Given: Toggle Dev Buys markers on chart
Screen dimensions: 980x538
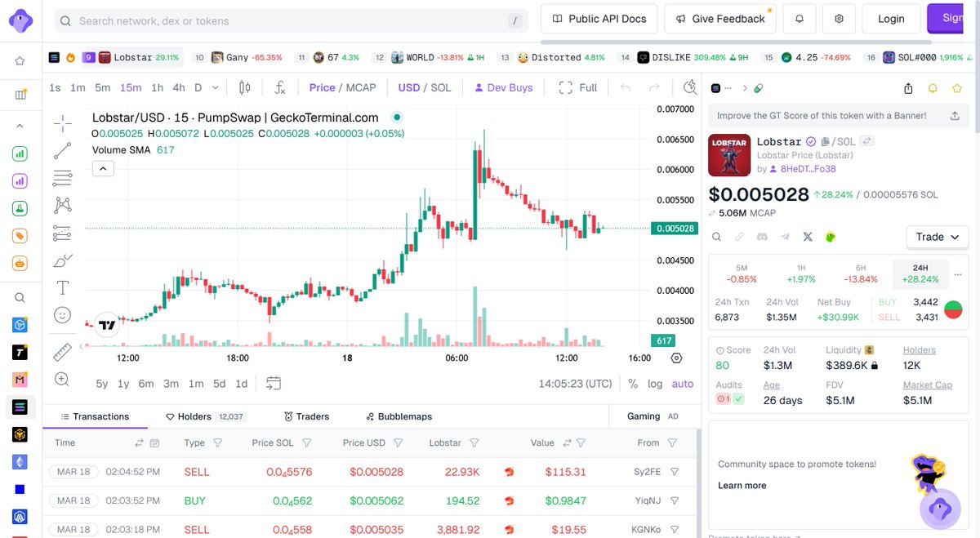Looking at the screenshot, I should pos(502,87).
